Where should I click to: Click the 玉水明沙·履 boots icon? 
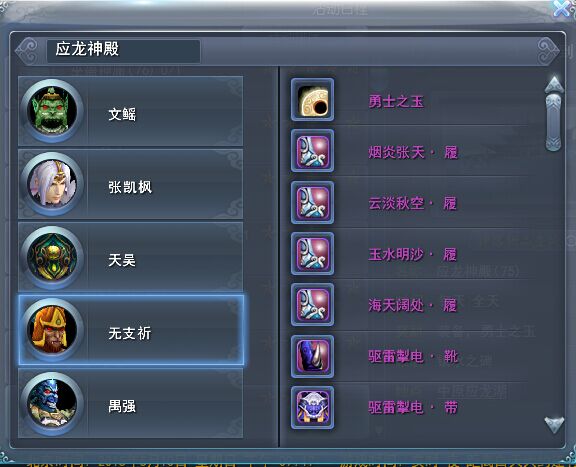point(313,254)
